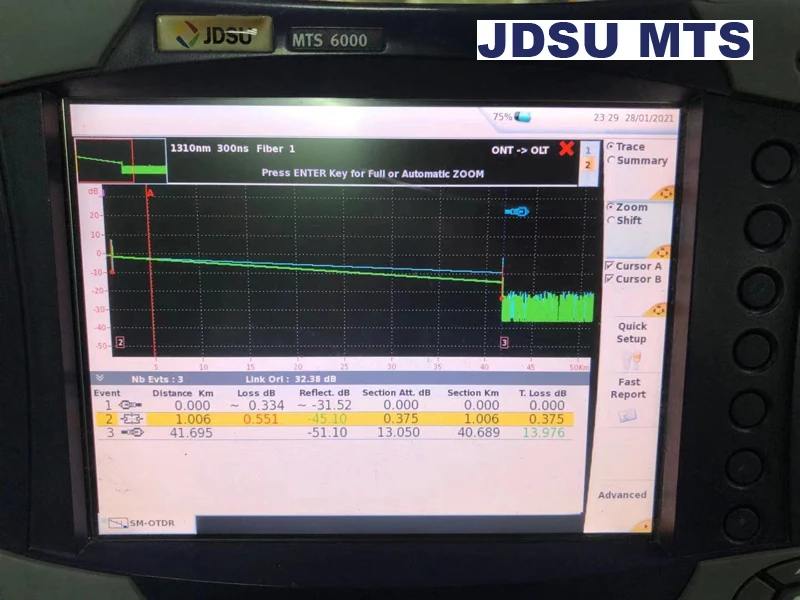Select trace number 2 tab
The height and width of the screenshot is (600, 800).
[x=588, y=164]
